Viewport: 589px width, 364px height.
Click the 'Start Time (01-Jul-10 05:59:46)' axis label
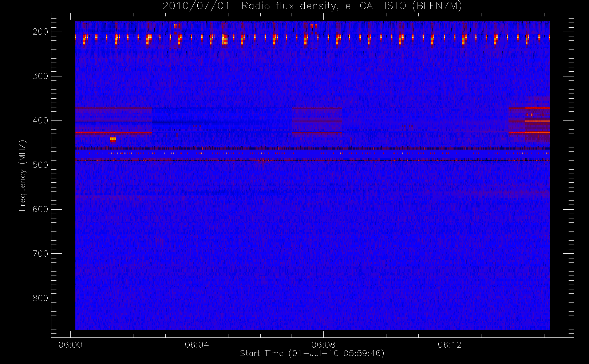pos(312,353)
